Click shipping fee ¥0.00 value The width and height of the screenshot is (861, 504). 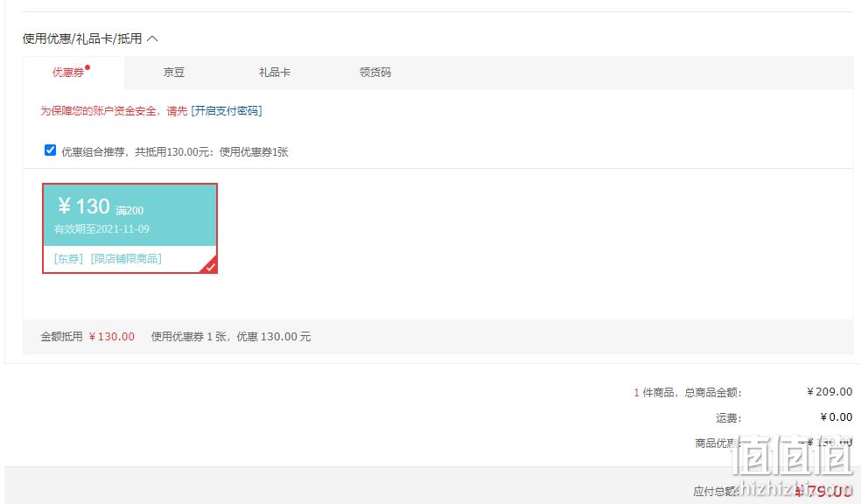[x=836, y=417]
